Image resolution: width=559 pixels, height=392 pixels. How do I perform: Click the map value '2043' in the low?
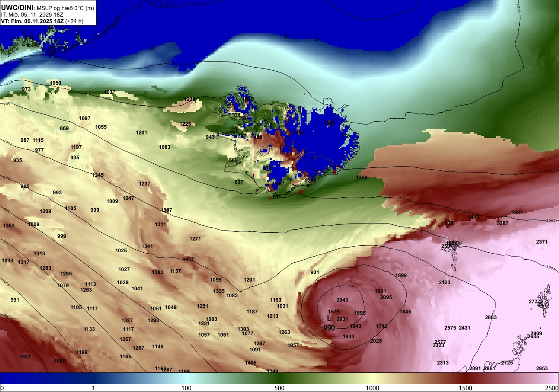342,300
